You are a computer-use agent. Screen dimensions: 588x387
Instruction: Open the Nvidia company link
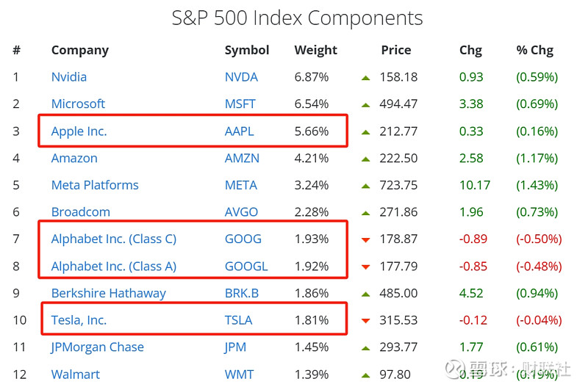point(69,76)
